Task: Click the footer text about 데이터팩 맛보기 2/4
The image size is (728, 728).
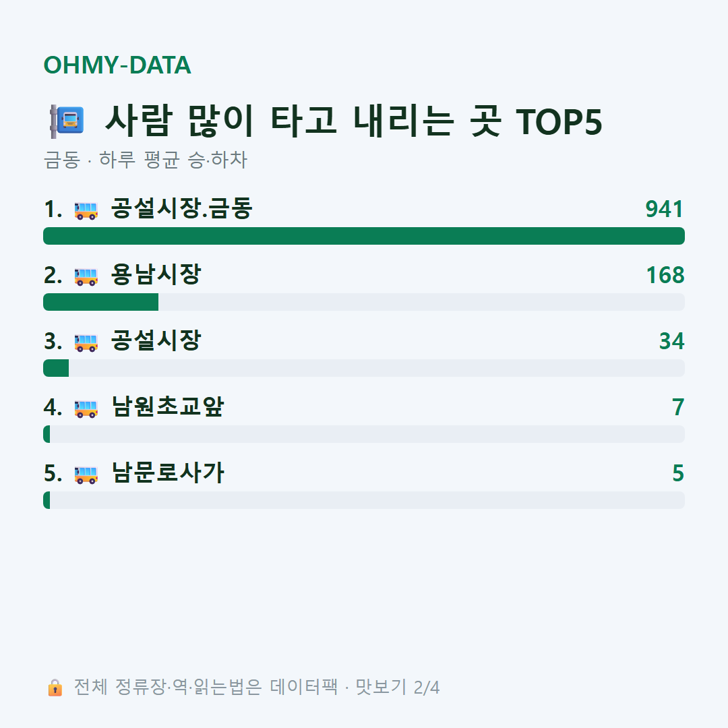Action: pyautogui.click(x=257, y=687)
